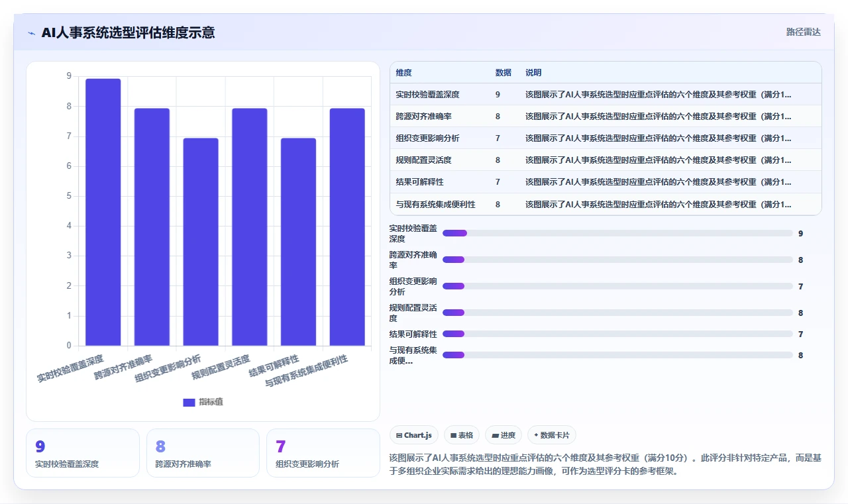Click the icon beside the AI人事系统选型评估维度示意 title
The image size is (848, 504).
[31, 33]
